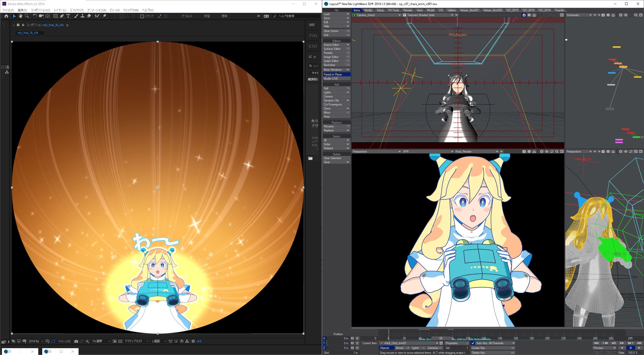
Task: Toggle the mask and shape path visibility
Action: click(x=53, y=341)
